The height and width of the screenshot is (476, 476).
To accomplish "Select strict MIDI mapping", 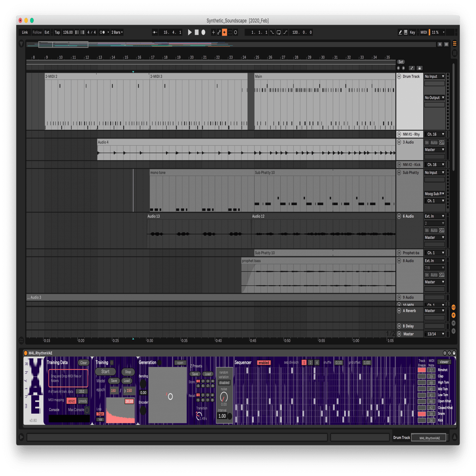I will (x=71, y=401).
